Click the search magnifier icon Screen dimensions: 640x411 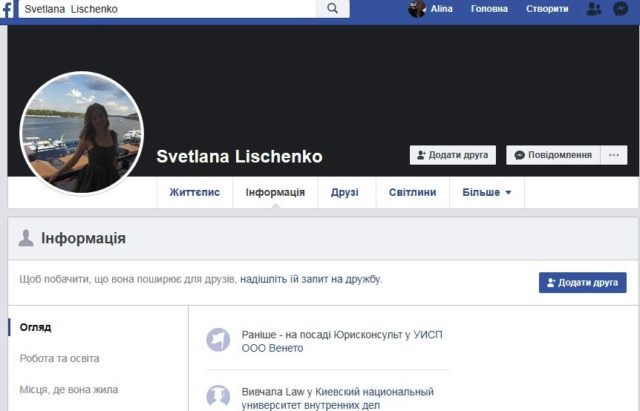coord(332,9)
